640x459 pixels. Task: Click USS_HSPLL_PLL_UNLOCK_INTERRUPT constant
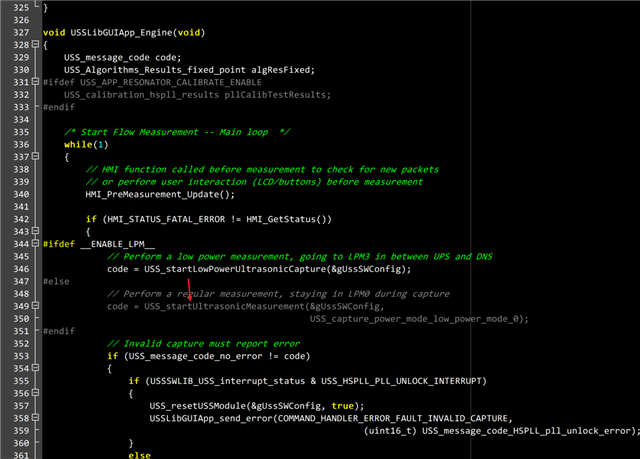[x=401, y=381]
